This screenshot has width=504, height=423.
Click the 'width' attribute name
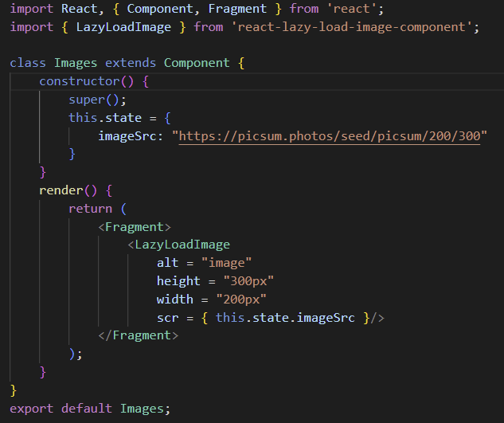175,300
